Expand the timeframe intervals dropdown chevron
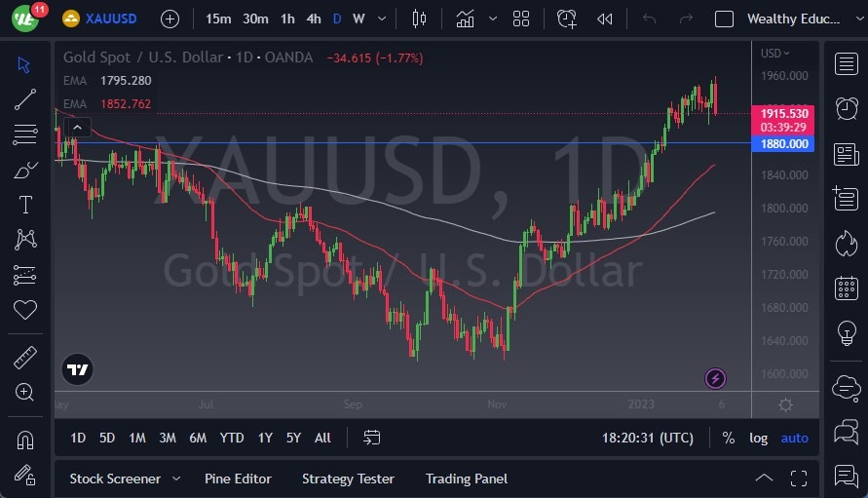868x498 pixels. click(x=380, y=19)
